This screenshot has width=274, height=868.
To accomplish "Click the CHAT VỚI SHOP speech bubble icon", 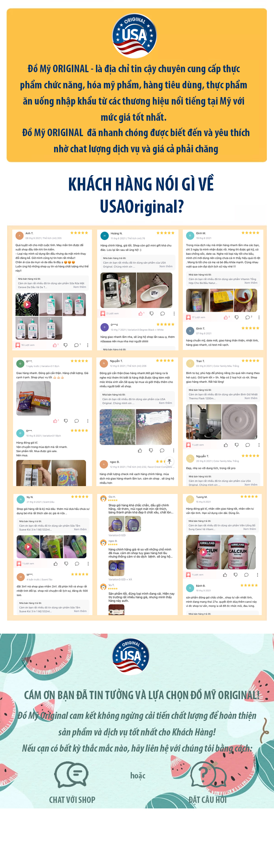I will point(71,773).
